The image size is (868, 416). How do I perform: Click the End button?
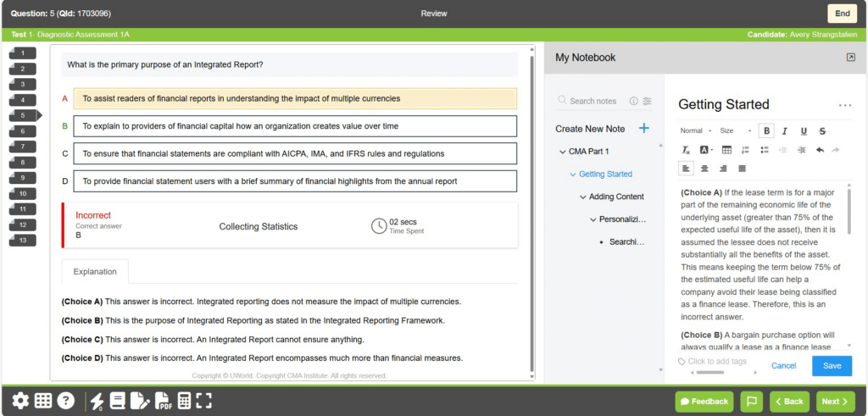842,14
